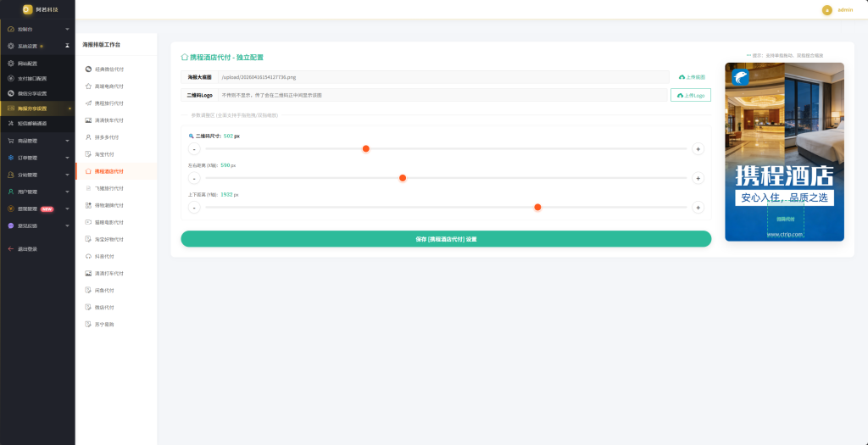The image size is (868, 445).
Task: Select the 猫眼电影代付 video icon
Action: click(x=88, y=222)
